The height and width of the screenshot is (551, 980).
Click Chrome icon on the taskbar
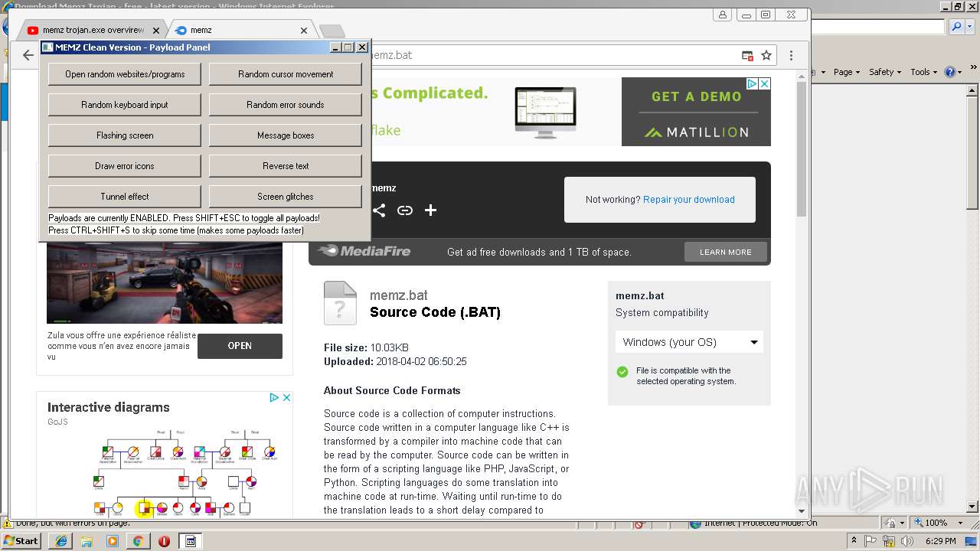(138, 541)
